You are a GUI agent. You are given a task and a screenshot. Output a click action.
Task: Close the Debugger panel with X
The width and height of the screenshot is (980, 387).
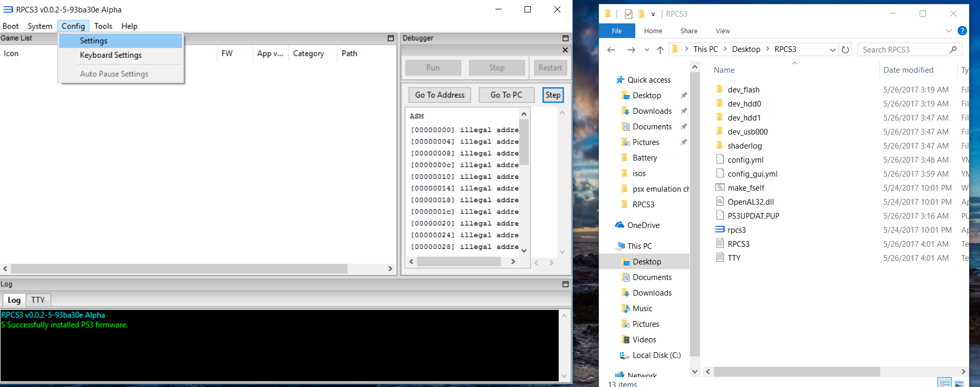point(565,50)
